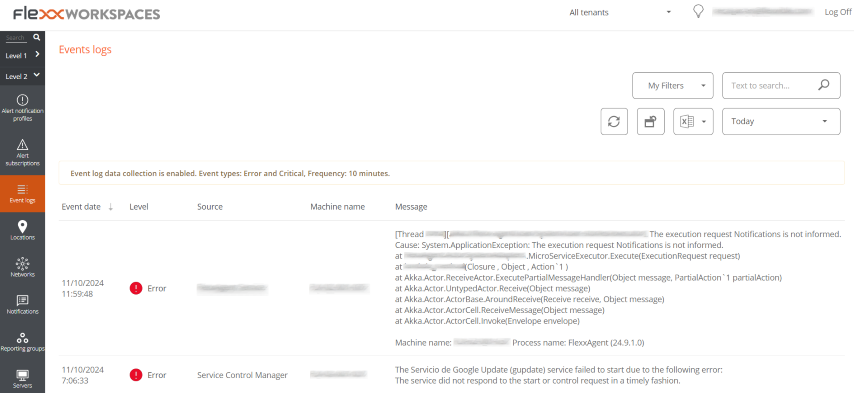Click the red error icon for Service Control Manager row
The width and height of the screenshot is (854, 393).
[x=136, y=374]
